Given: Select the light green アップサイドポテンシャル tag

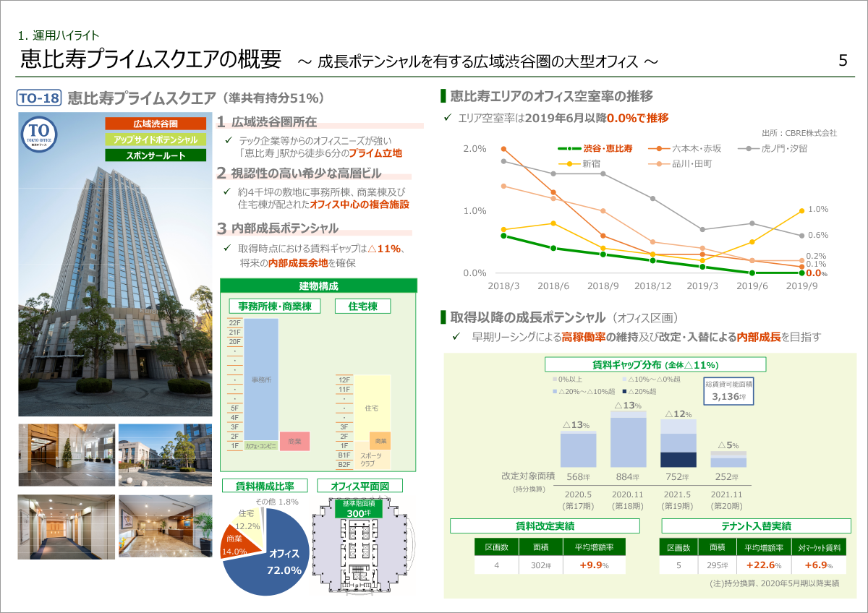Looking at the screenshot, I should point(156,139).
